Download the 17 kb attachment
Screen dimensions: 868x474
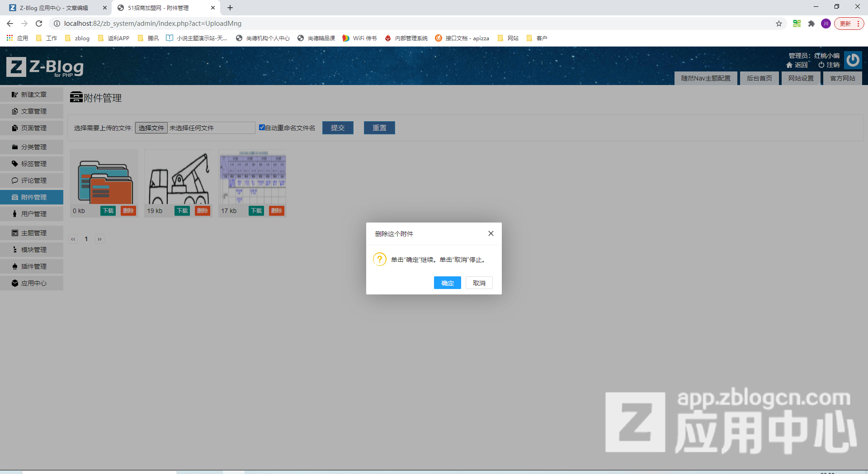coord(256,211)
